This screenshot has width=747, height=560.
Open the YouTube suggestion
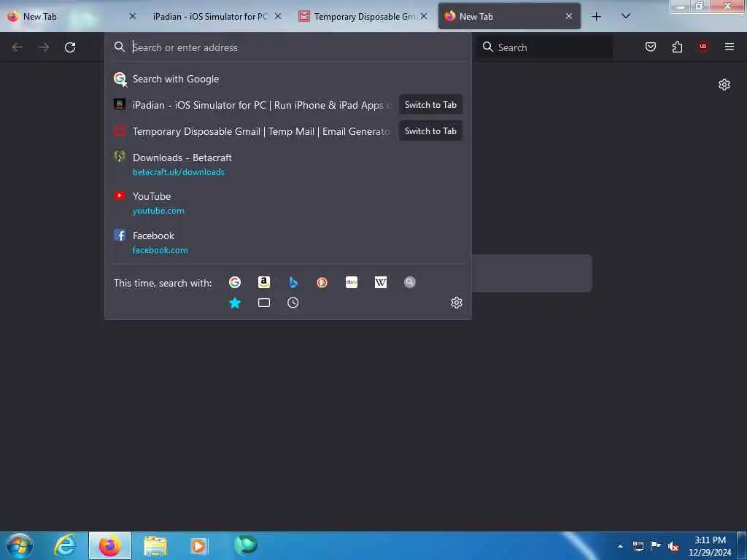[287, 203]
